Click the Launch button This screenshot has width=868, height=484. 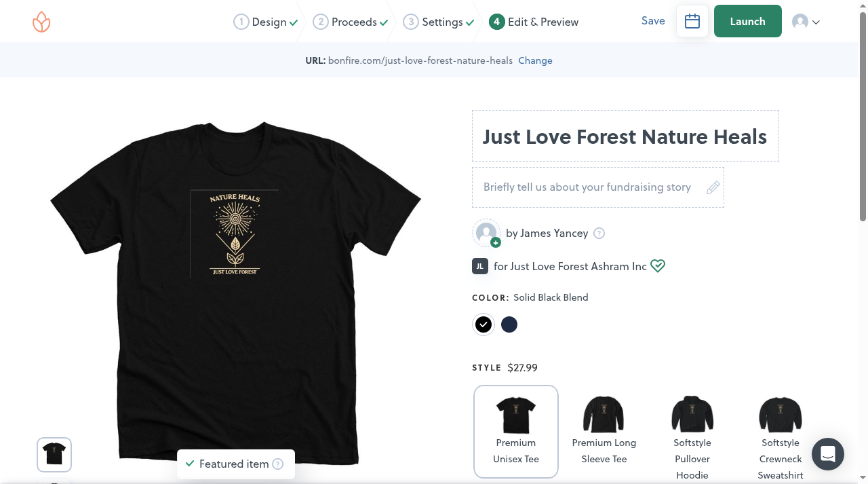[747, 21]
